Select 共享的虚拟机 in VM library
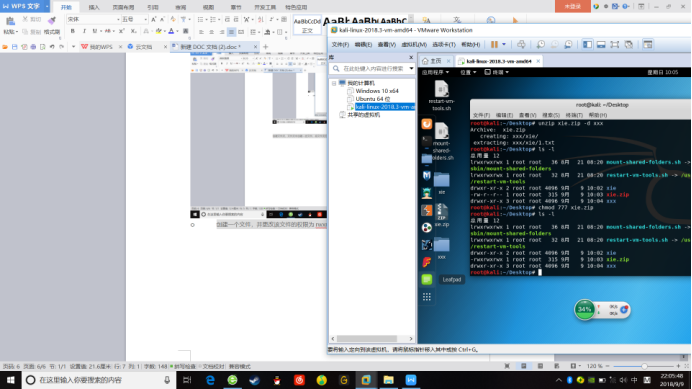 click(363, 115)
